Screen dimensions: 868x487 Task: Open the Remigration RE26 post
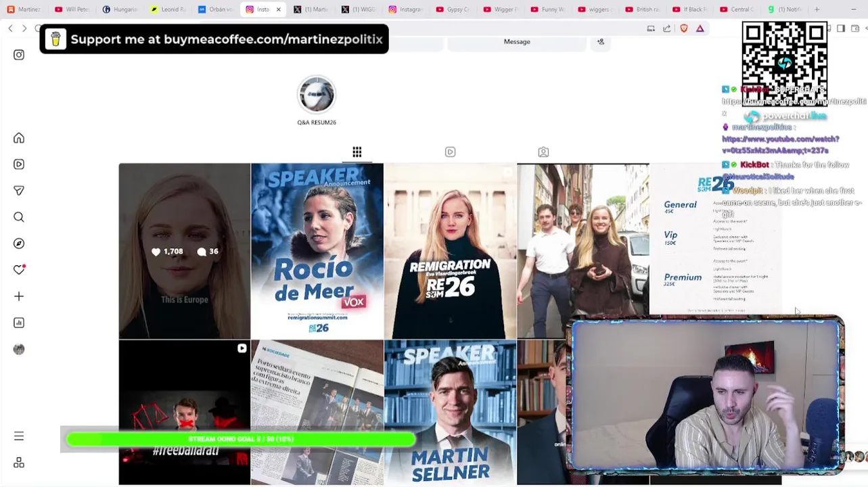[x=450, y=251]
